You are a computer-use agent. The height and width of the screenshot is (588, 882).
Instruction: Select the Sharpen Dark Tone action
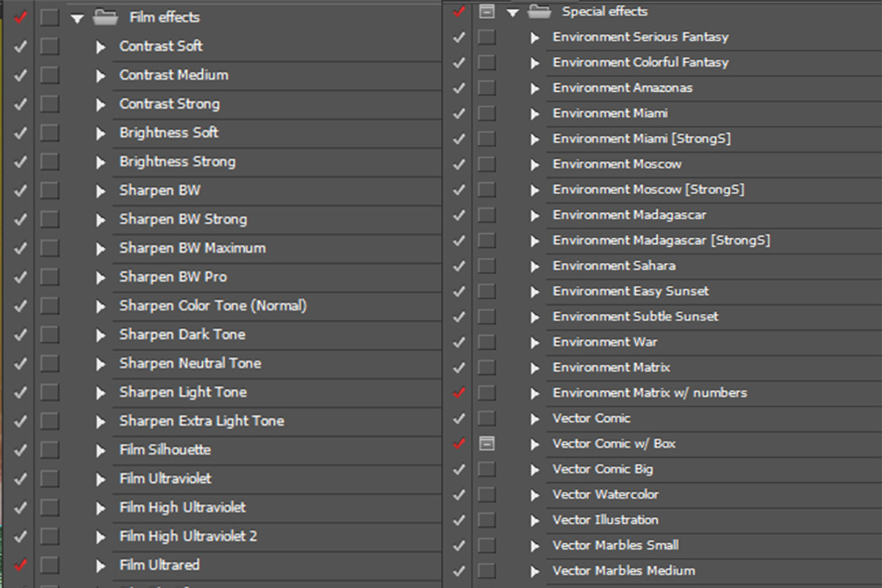click(x=182, y=334)
